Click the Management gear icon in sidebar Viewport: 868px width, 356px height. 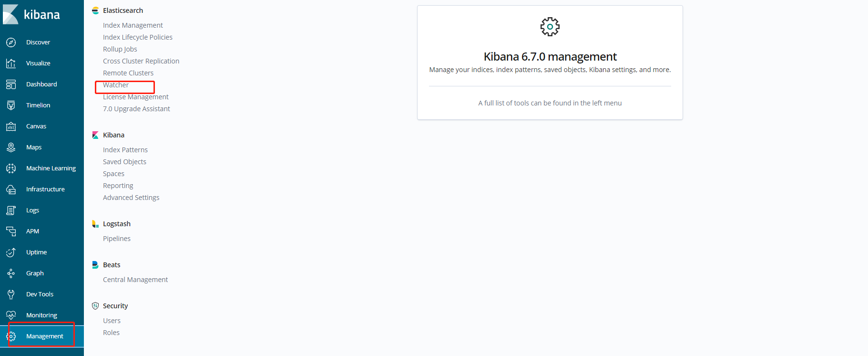11,336
